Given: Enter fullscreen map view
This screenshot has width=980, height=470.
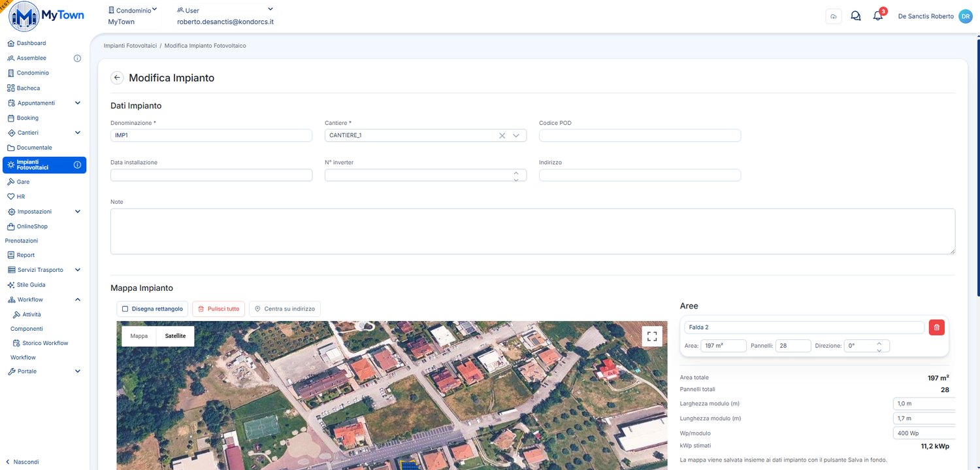Looking at the screenshot, I should [651, 336].
